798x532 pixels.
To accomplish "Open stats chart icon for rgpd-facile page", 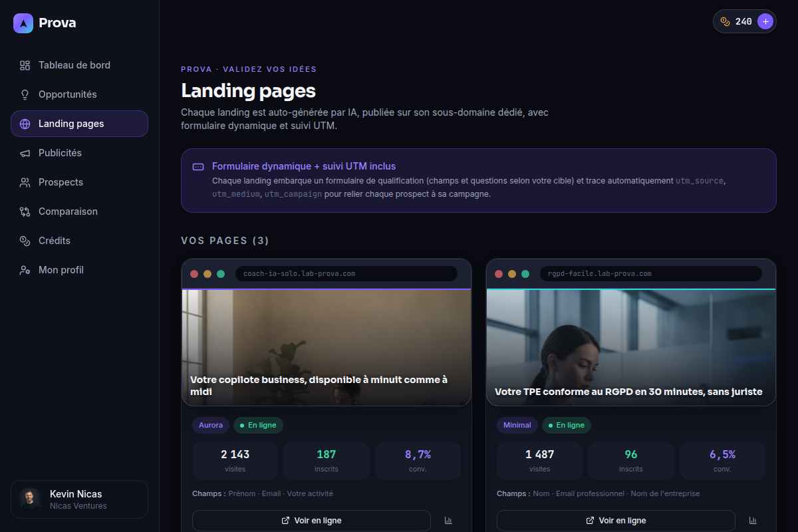I will (x=753, y=521).
